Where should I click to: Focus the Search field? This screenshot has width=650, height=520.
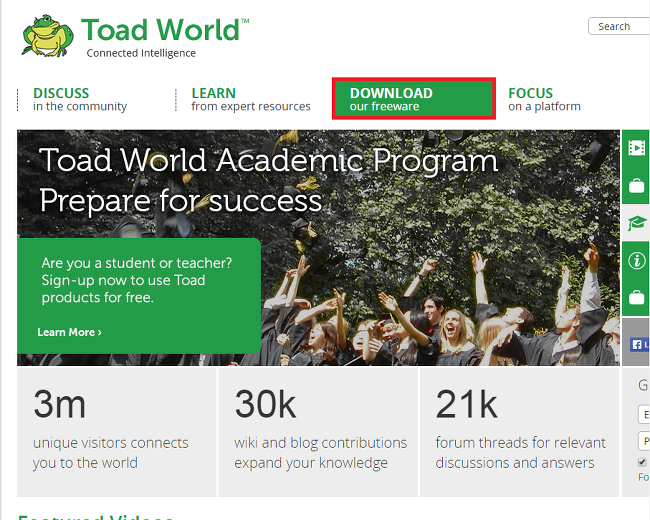(619, 27)
